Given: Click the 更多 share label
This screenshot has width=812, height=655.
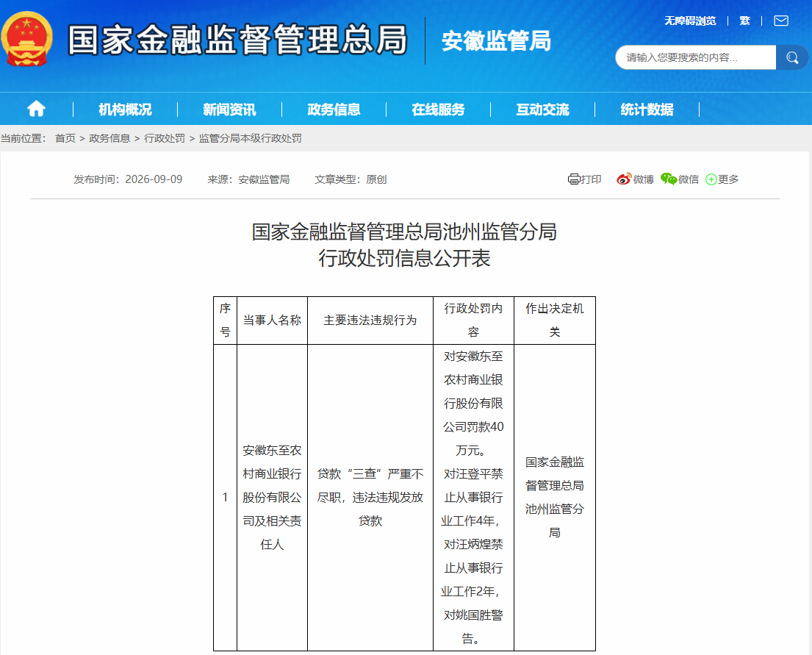Looking at the screenshot, I should pos(729,179).
